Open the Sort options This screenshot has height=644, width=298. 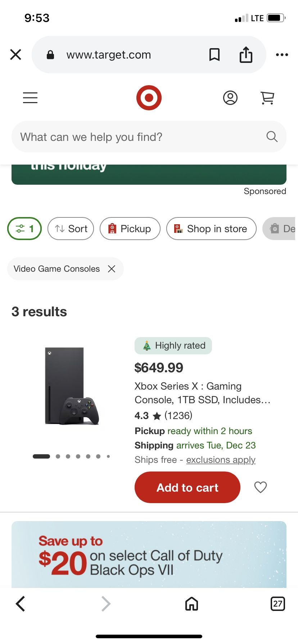tap(71, 229)
